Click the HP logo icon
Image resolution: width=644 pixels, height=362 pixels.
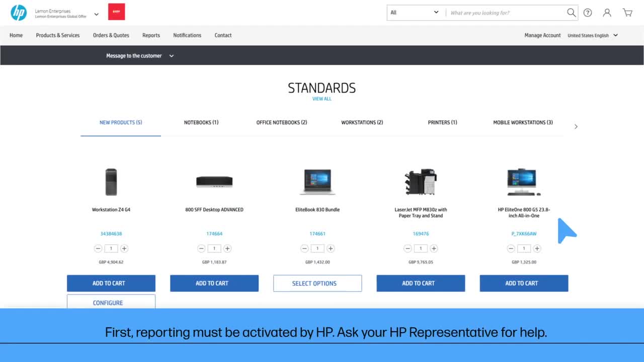pyautogui.click(x=19, y=13)
